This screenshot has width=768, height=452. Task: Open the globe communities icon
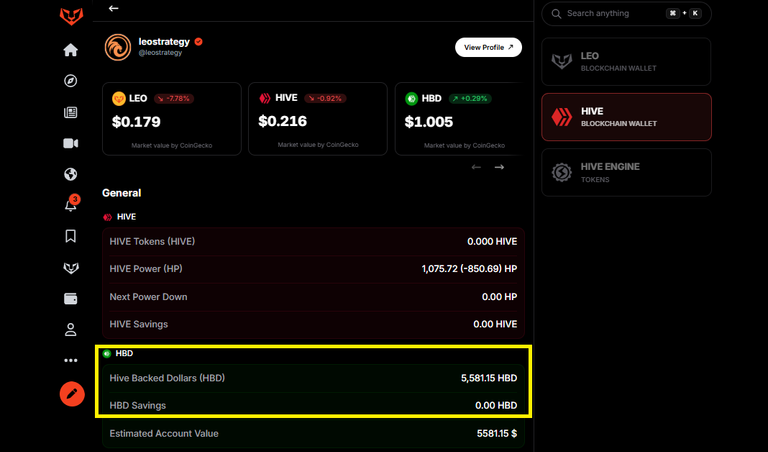click(71, 174)
